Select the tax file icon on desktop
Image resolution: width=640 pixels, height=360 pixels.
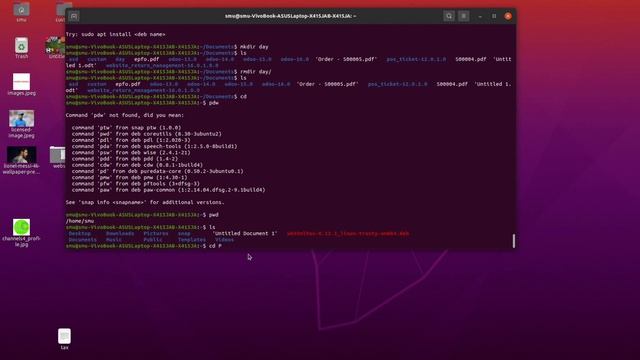(x=64, y=339)
